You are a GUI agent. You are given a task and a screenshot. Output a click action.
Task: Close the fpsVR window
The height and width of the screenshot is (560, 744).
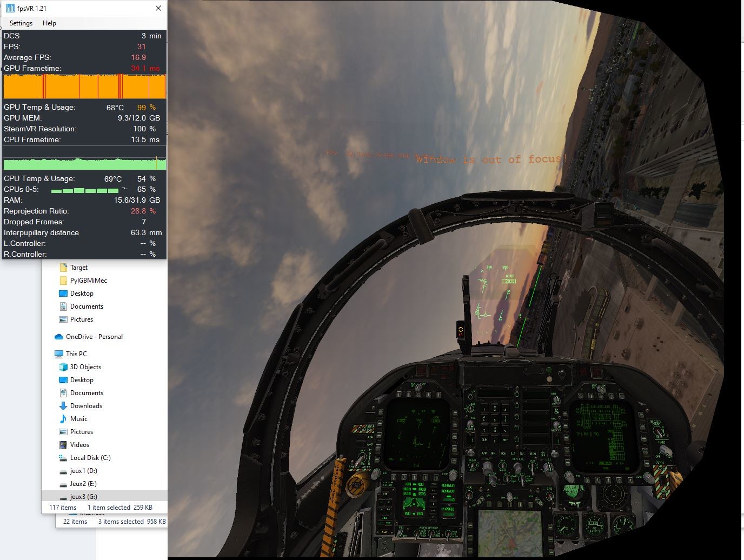[x=158, y=8]
